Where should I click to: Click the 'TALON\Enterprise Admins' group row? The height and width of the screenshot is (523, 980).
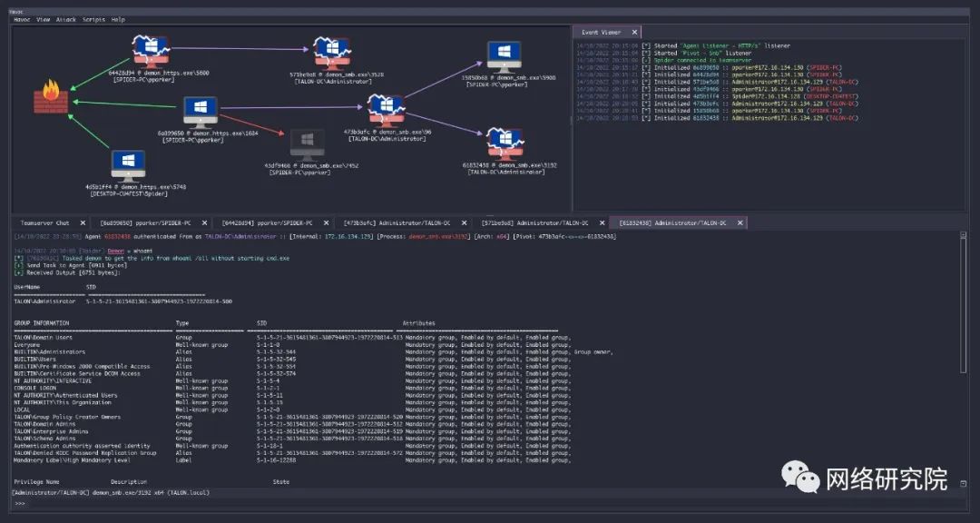(x=292, y=431)
